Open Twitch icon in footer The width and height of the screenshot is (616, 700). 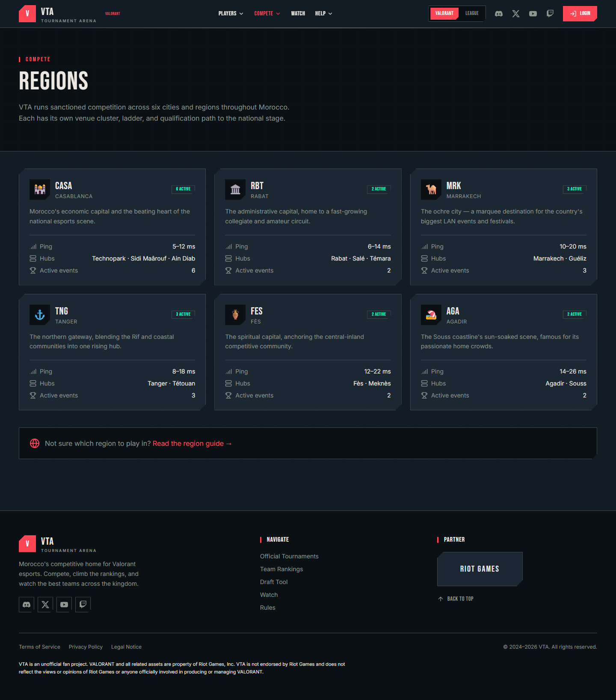coord(83,605)
